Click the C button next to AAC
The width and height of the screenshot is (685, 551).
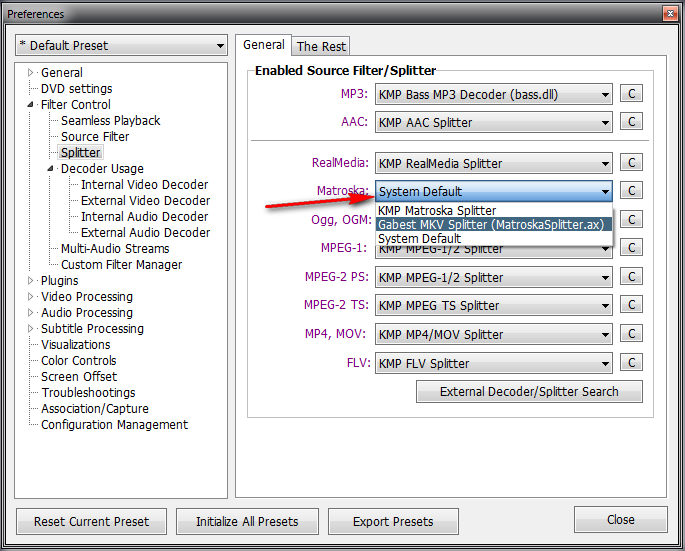(631, 123)
